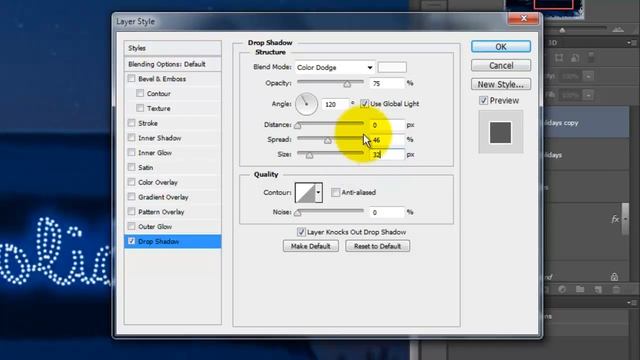Click the lock icon on the Background layer
640x360 pixels.
[614, 277]
